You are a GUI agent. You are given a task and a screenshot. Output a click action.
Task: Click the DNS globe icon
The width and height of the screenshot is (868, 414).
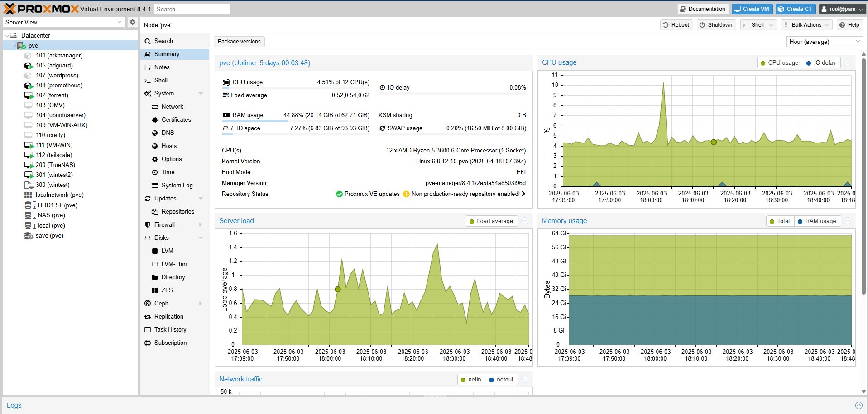click(x=155, y=133)
